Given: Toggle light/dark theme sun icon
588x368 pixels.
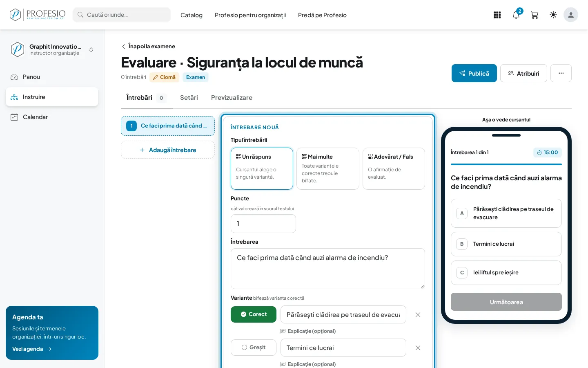Looking at the screenshot, I should click(553, 15).
